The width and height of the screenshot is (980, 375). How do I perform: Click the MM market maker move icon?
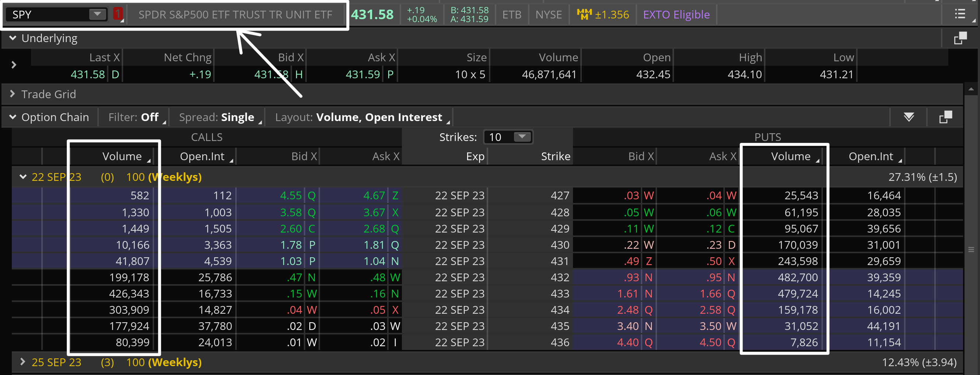(x=584, y=14)
